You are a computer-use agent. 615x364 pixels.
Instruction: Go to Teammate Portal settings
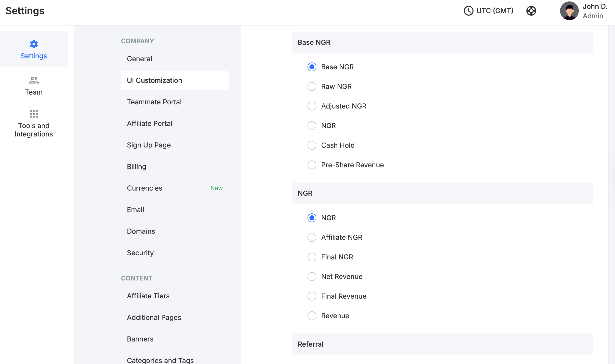point(175,102)
